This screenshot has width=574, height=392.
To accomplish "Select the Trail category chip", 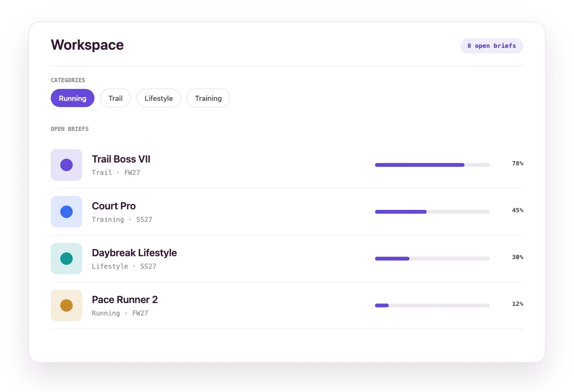I will tap(115, 98).
